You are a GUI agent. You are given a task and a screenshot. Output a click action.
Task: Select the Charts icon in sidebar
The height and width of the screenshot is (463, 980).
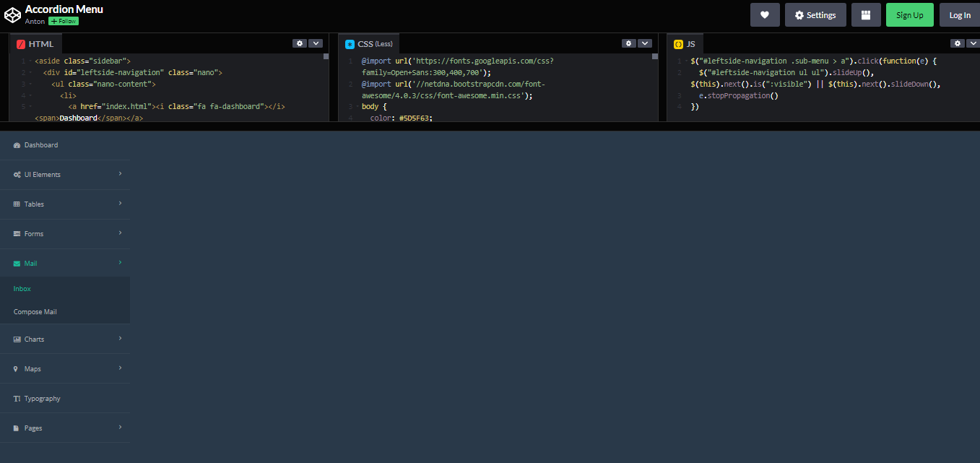(15, 339)
